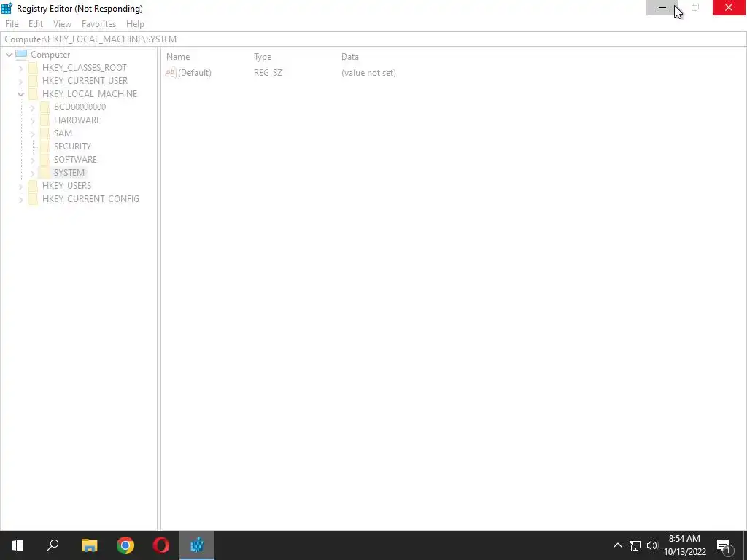Expand the SOFTWARE key chevron
The height and width of the screenshot is (560, 747).
tap(32, 160)
